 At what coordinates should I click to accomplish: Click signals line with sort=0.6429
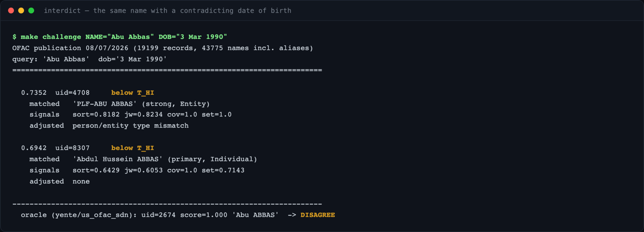point(137,170)
